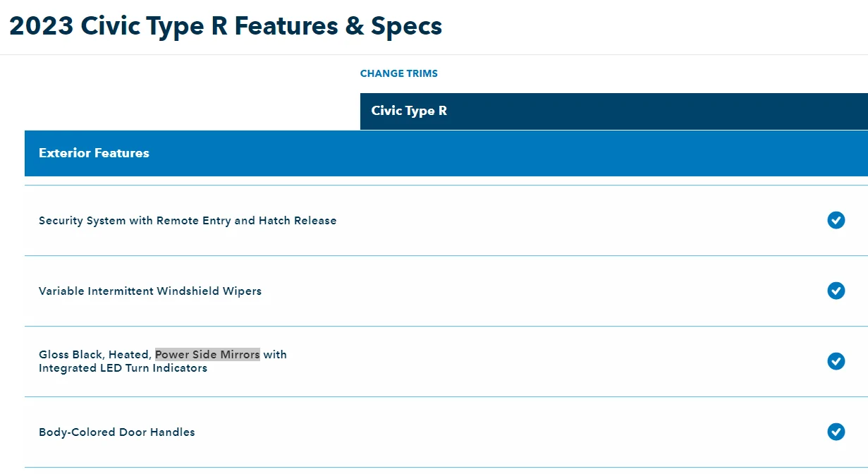Select the highlighted Power Side Mirrors text
The height and width of the screenshot is (474, 868).
207,354
